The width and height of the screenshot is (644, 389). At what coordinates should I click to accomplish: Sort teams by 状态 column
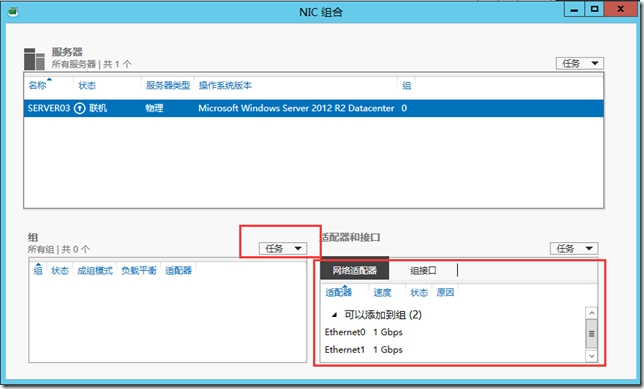tap(60, 270)
